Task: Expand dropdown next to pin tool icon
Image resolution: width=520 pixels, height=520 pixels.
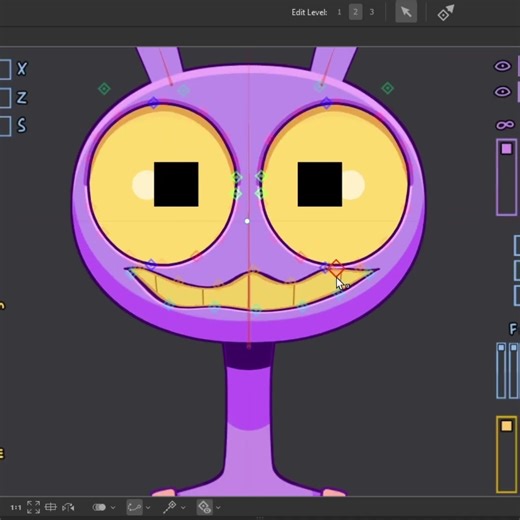Action: 183,508
